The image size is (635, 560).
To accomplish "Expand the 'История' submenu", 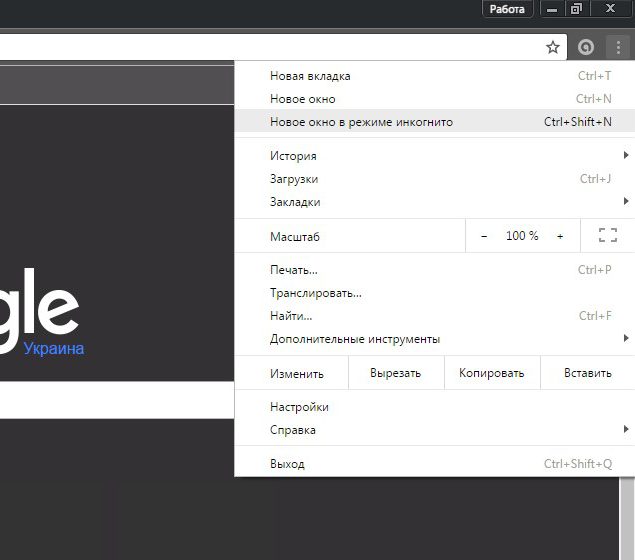I will tap(435, 155).
